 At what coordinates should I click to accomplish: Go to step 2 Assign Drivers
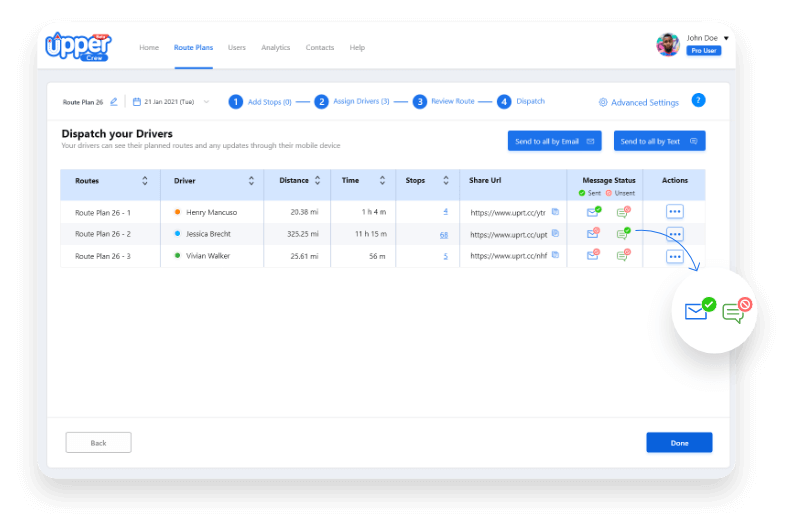pyautogui.click(x=352, y=101)
